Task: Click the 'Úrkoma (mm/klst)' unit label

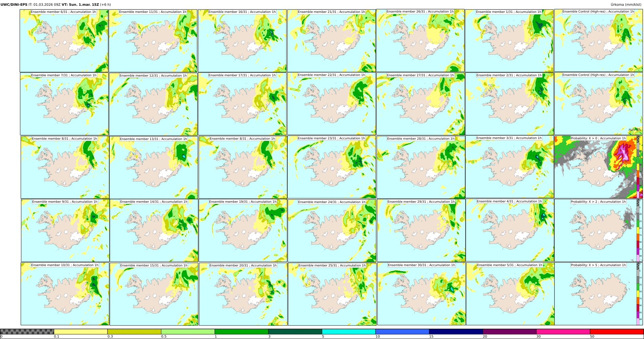Action: pyautogui.click(x=626, y=5)
